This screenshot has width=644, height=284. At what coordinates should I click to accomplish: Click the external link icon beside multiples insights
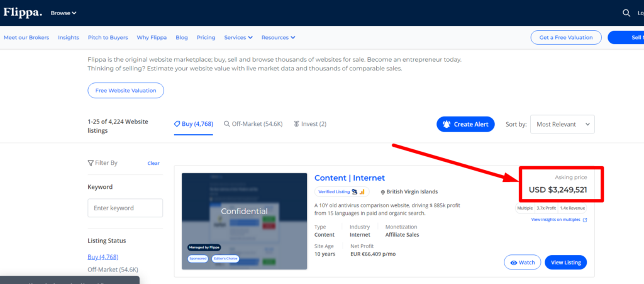tap(585, 220)
